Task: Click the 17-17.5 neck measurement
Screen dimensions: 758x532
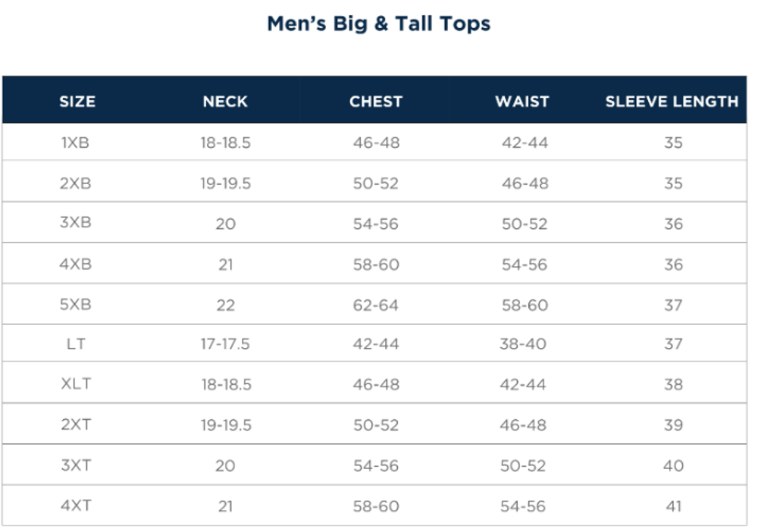Action: [225, 344]
